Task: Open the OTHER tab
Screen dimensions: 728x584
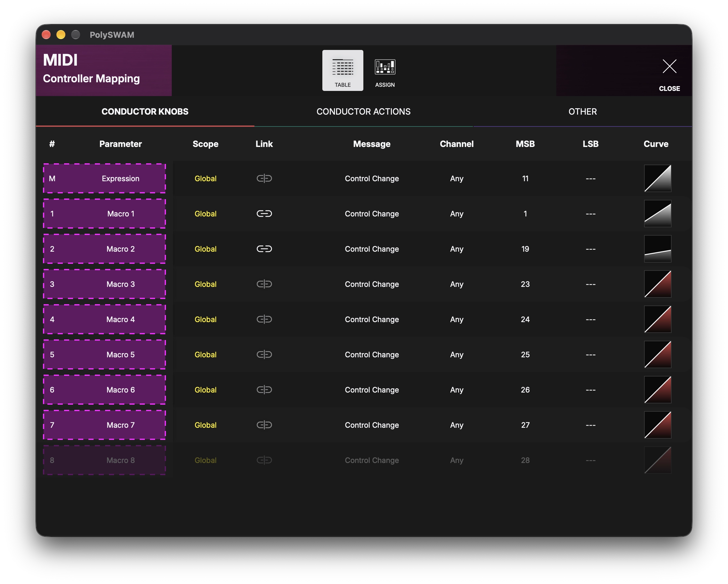Action: pyautogui.click(x=582, y=112)
